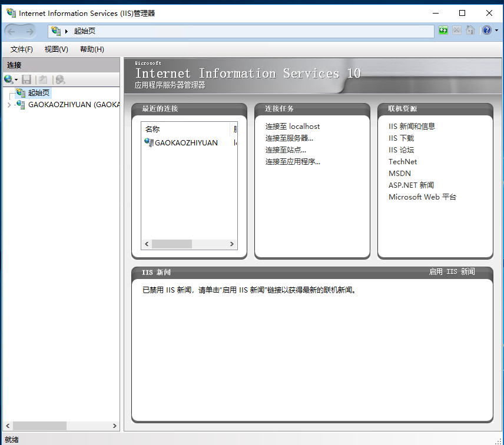This screenshot has height=445, width=504.
Task: Click the Stop icon in address bar
Action: [x=457, y=30]
